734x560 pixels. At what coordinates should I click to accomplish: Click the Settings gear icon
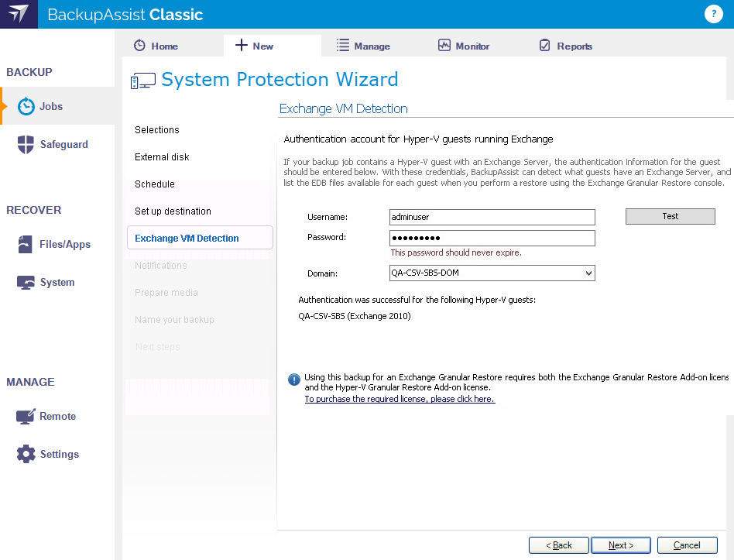(26, 454)
